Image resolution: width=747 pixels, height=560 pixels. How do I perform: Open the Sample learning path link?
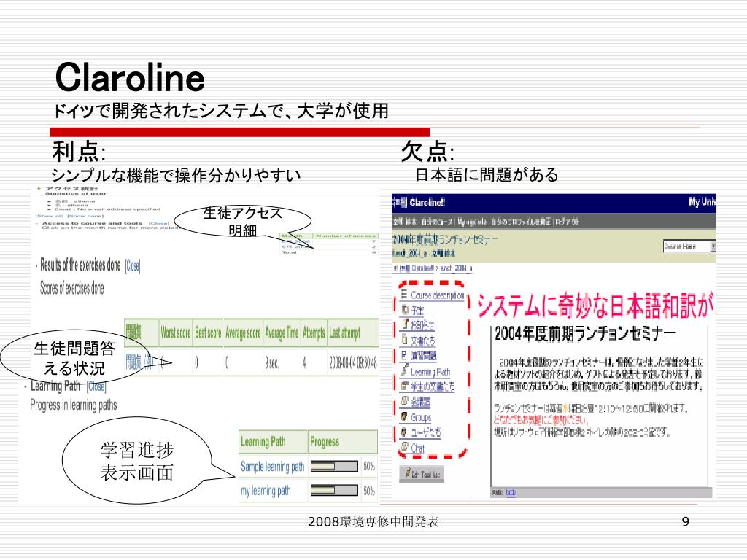[272, 467]
